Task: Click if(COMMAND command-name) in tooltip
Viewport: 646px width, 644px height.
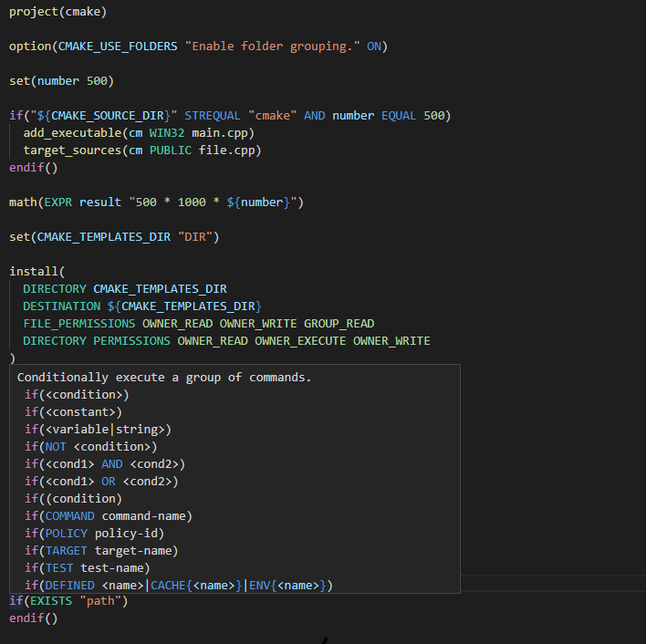Action: (x=109, y=515)
